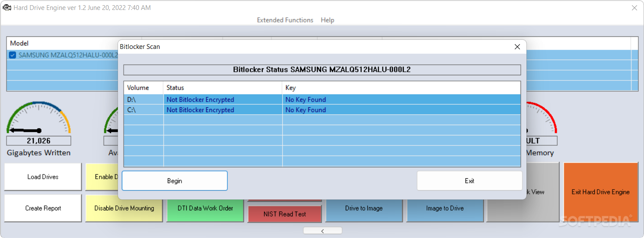Click the Key column header
This screenshot has height=238, width=644.
[401, 88]
